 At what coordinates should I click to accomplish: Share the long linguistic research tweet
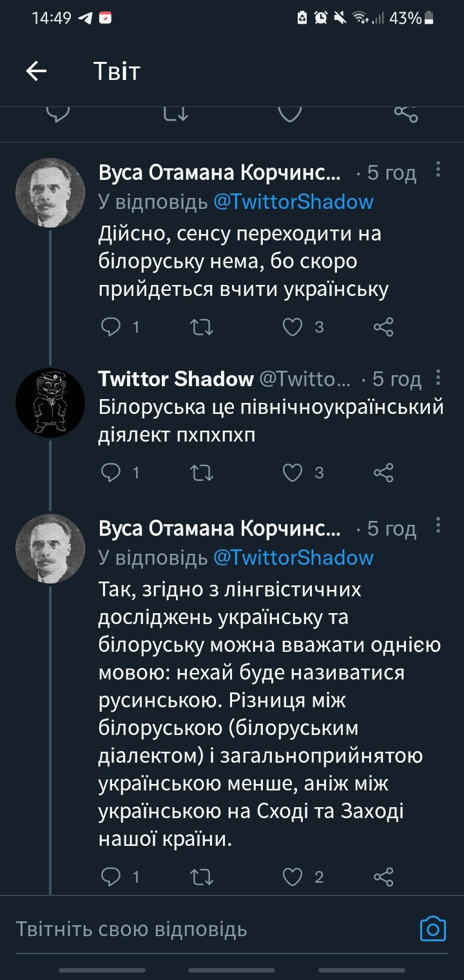pos(383,877)
